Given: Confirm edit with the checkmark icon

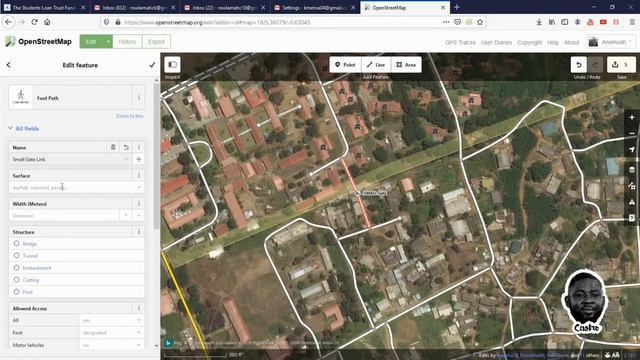Looking at the screenshot, I should 152,65.
